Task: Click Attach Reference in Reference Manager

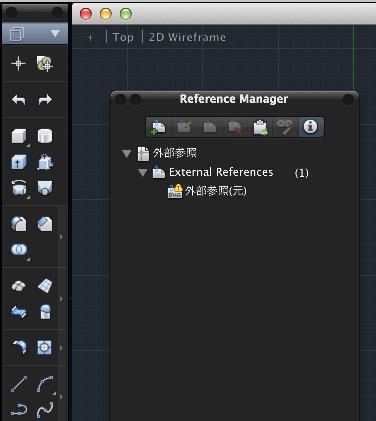Action: [158, 127]
